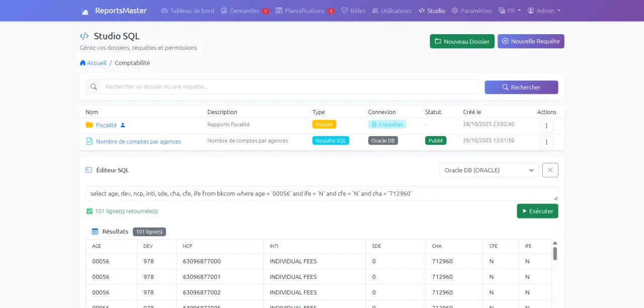This screenshot has height=308, width=644.
Task: Click the Statut column header
Action: coord(433,112)
